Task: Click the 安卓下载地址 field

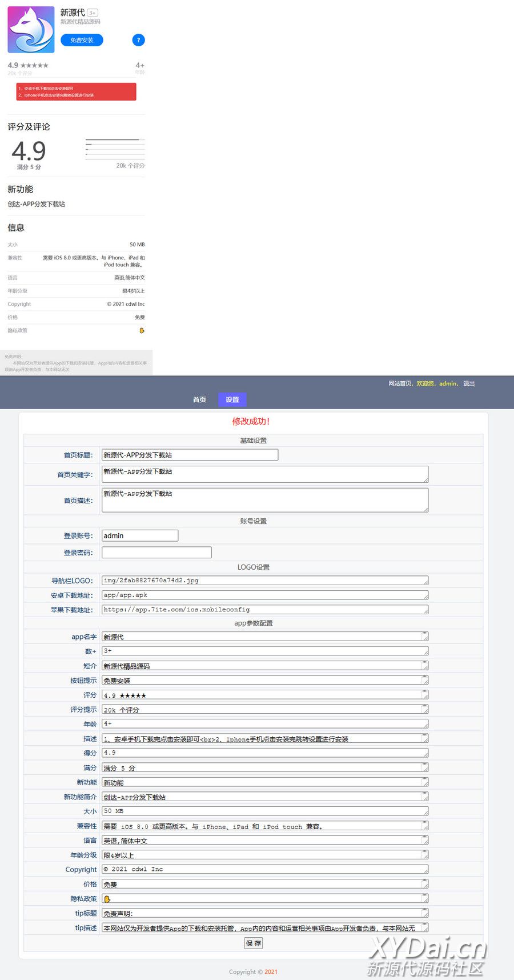Action: click(264, 595)
